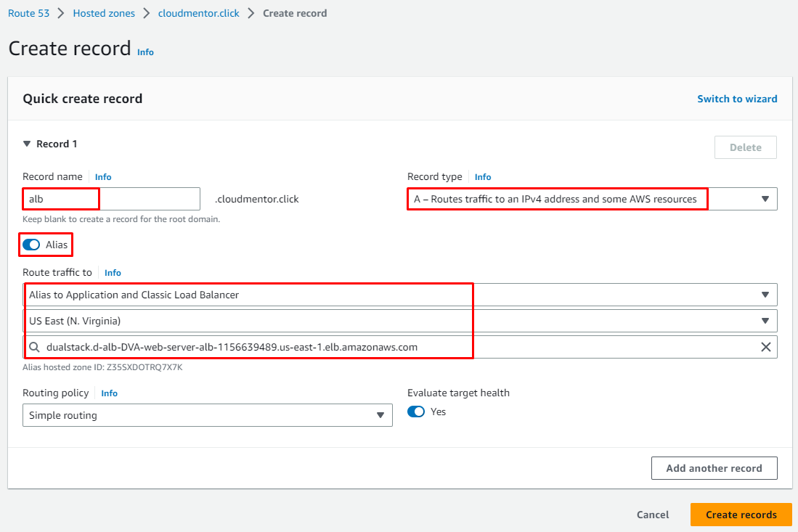Open the US East region dropdown
The image size is (798, 532).
click(x=399, y=321)
